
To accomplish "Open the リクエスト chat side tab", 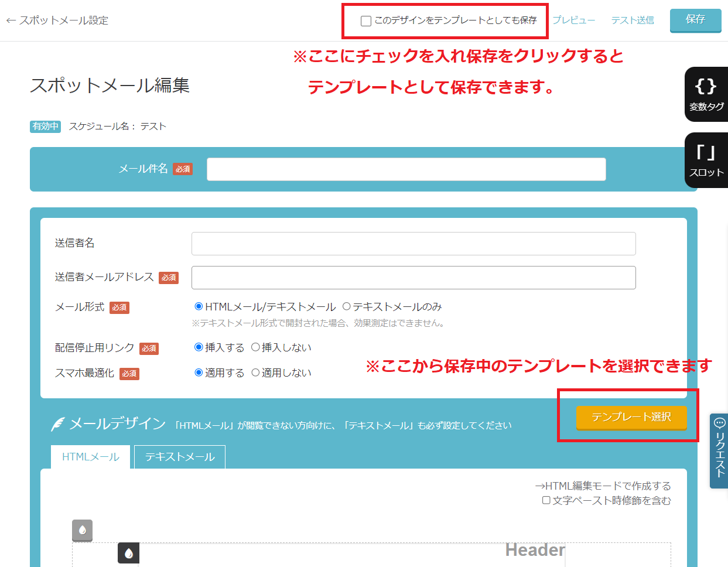I will point(719,450).
